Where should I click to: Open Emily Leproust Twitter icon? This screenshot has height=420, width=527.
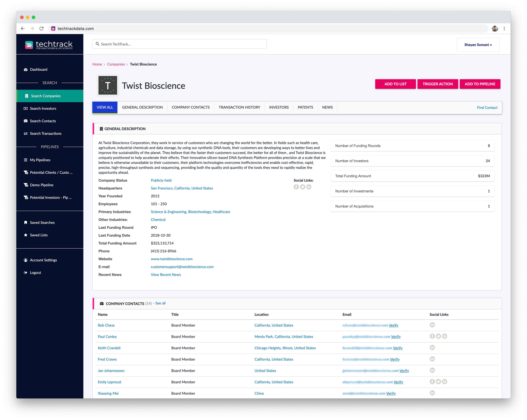pyautogui.click(x=438, y=382)
